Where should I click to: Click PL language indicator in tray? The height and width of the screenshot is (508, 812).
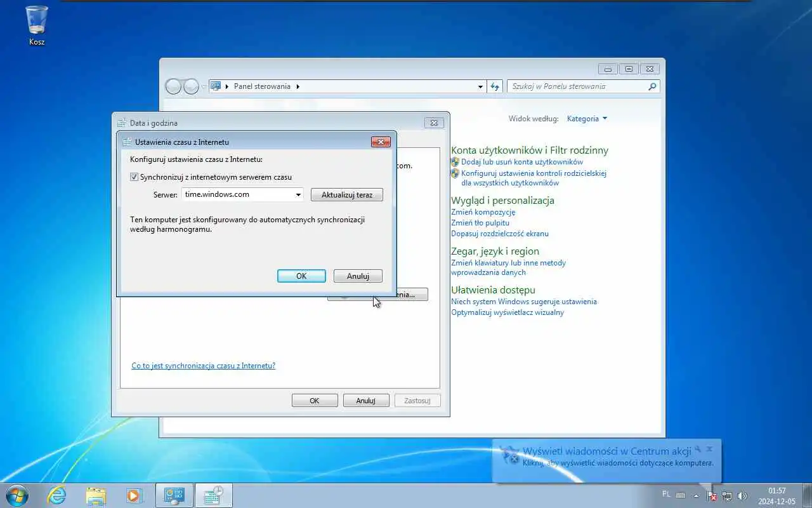(x=666, y=494)
